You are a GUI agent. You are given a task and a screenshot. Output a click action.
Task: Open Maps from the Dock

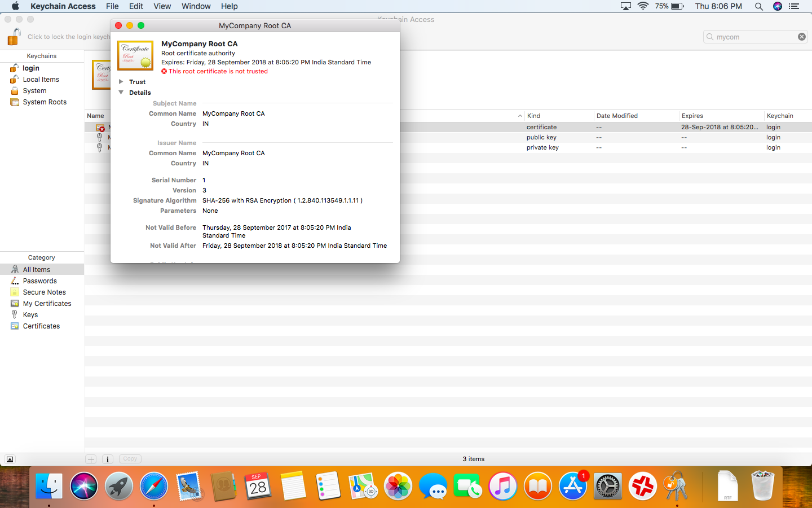(363, 486)
